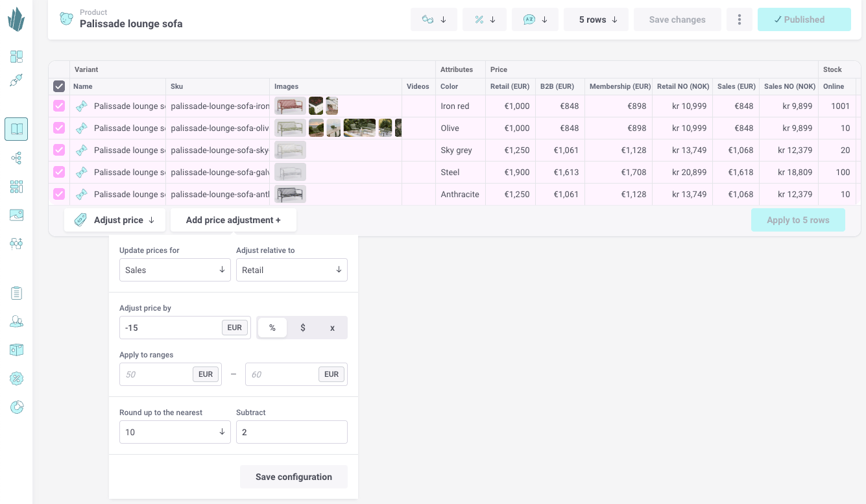Select the multiplier (x) adjustment mode
Screen dimensions: 866x504
[332, 328]
